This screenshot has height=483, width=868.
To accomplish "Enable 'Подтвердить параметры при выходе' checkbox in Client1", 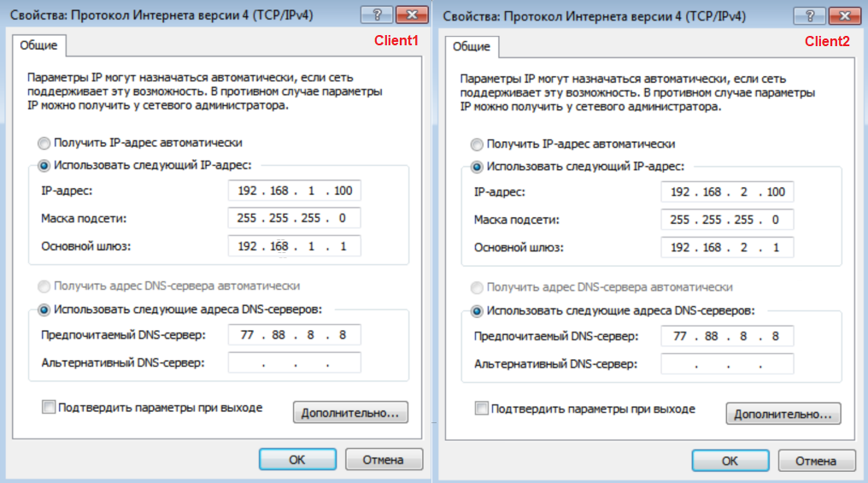I will (x=49, y=408).
